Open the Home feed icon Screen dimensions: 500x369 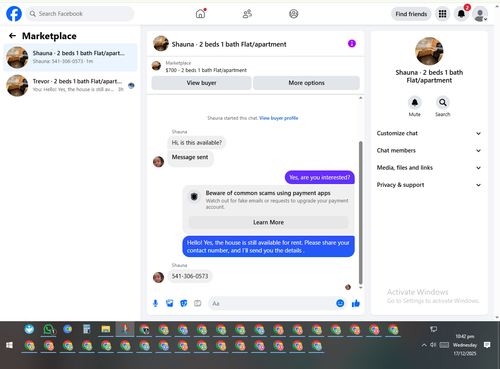tap(200, 14)
